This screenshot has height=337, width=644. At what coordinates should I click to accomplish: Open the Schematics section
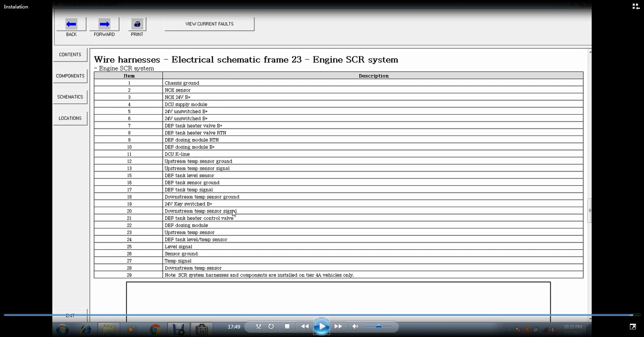tap(70, 97)
